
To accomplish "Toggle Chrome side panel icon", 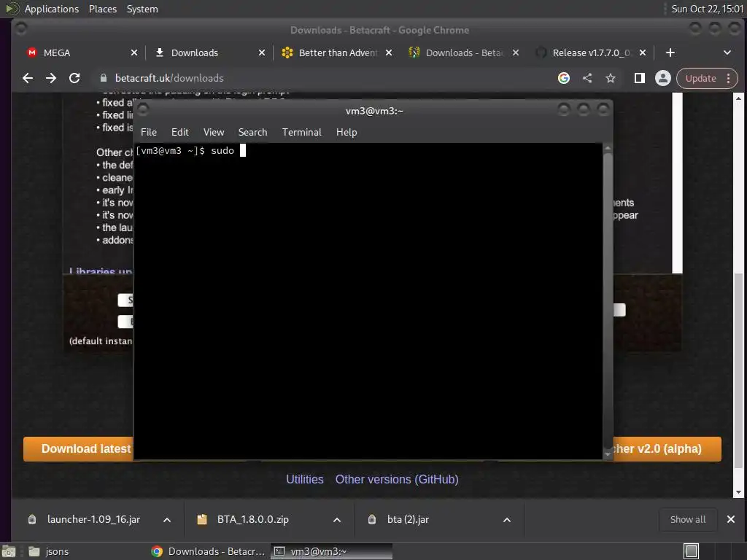I will 639,78.
